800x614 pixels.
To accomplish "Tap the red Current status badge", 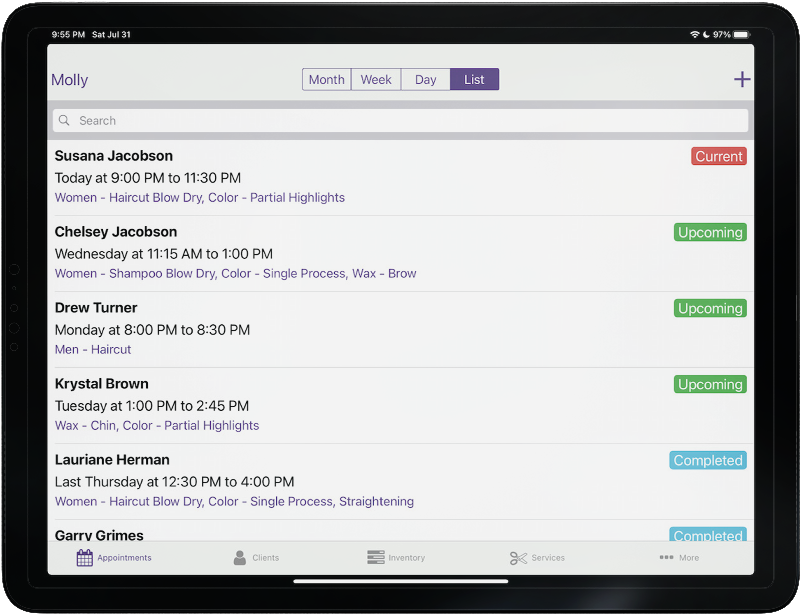I will [x=719, y=156].
